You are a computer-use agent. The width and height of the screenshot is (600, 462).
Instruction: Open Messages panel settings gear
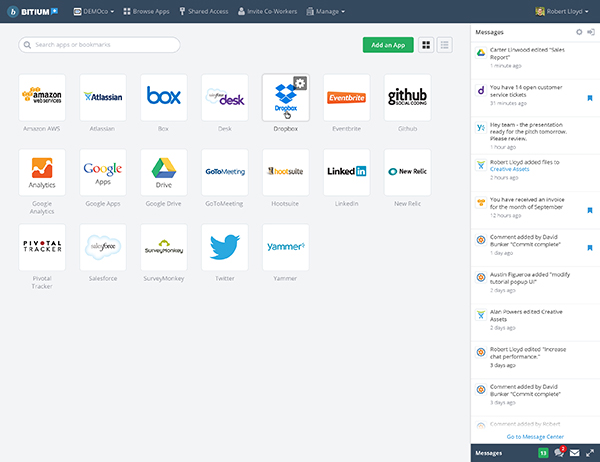[x=579, y=32]
